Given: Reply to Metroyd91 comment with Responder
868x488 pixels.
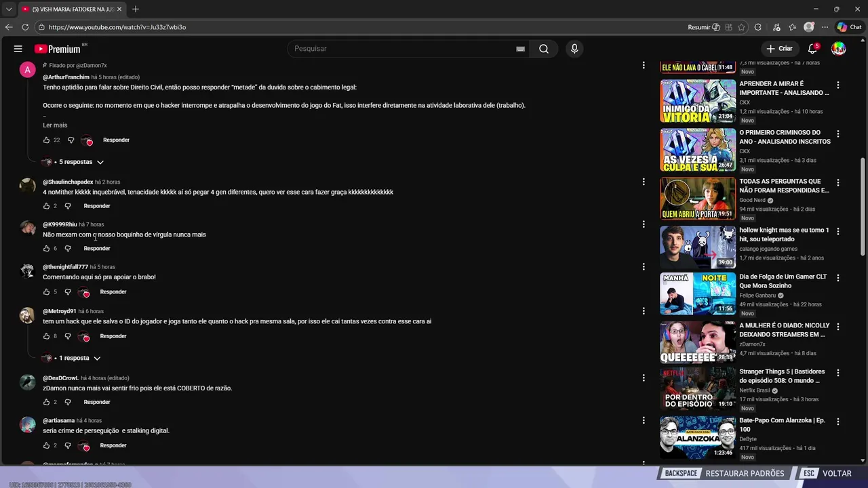Looking at the screenshot, I should point(113,336).
